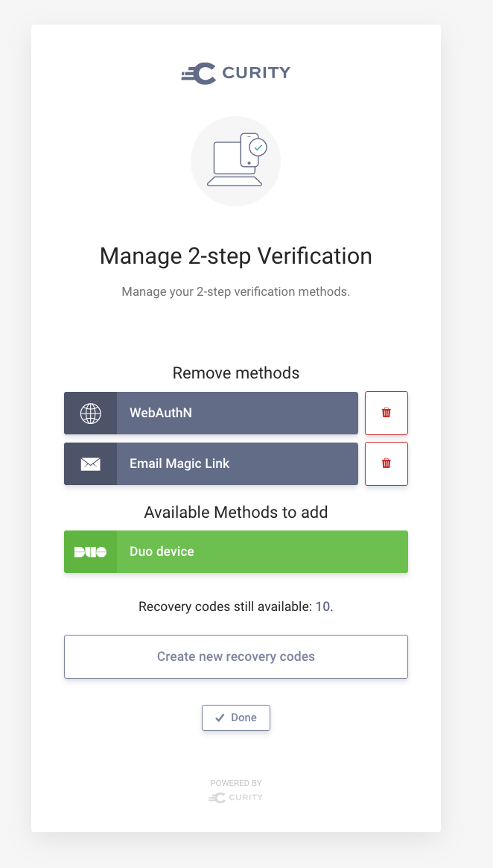Image resolution: width=493 pixels, height=868 pixels.
Task: Click the CURITY wordmark at top
Action: 255,73
